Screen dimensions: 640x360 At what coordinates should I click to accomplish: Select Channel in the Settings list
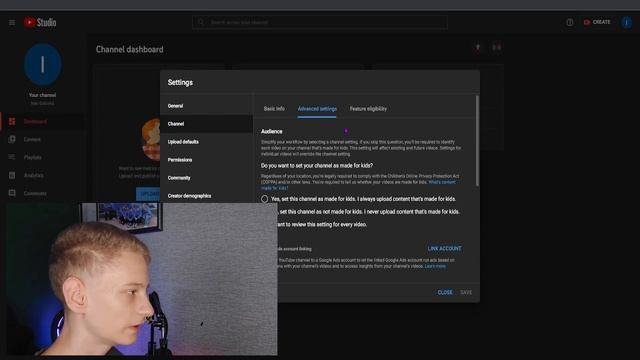point(207,124)
